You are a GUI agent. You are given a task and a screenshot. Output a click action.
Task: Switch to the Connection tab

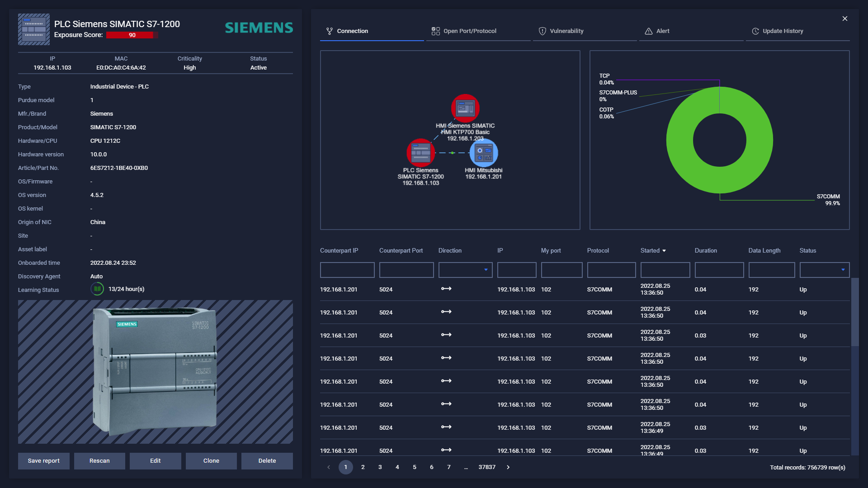(x=372, y=31)
